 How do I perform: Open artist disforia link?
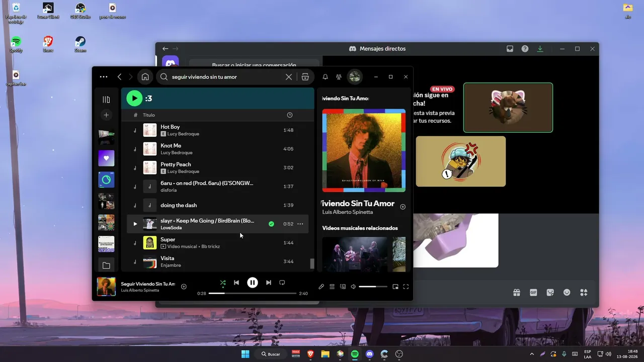[x=169, y=190]
